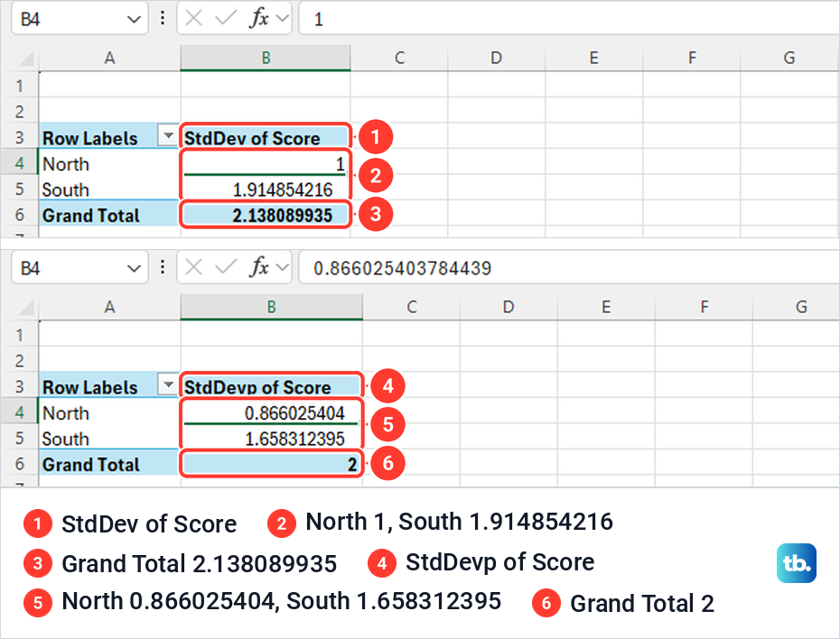The width and height of the screenshot is (840, 639).
Task: Open Row Labels filter dropdown in bottom pivot table
Action: [168, 384]
